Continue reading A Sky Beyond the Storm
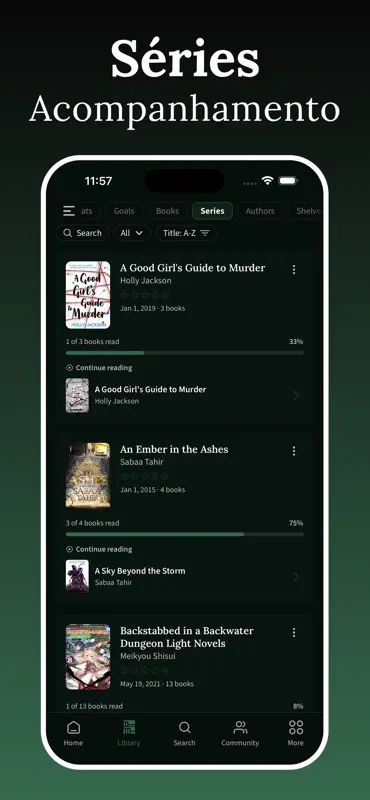Screen dimensions: 370x800 tap(185, 577)
